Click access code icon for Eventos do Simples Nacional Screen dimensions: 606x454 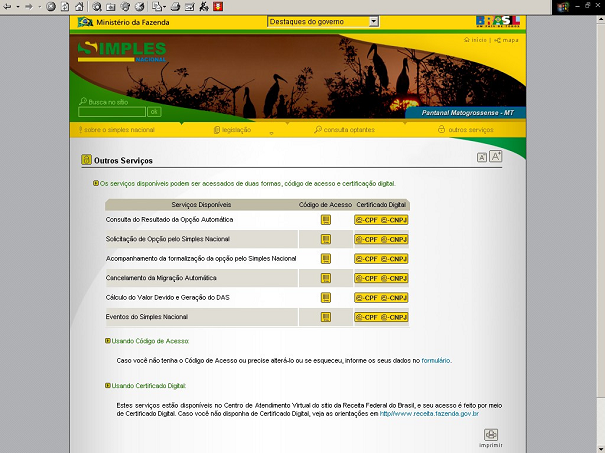(326, 317)
